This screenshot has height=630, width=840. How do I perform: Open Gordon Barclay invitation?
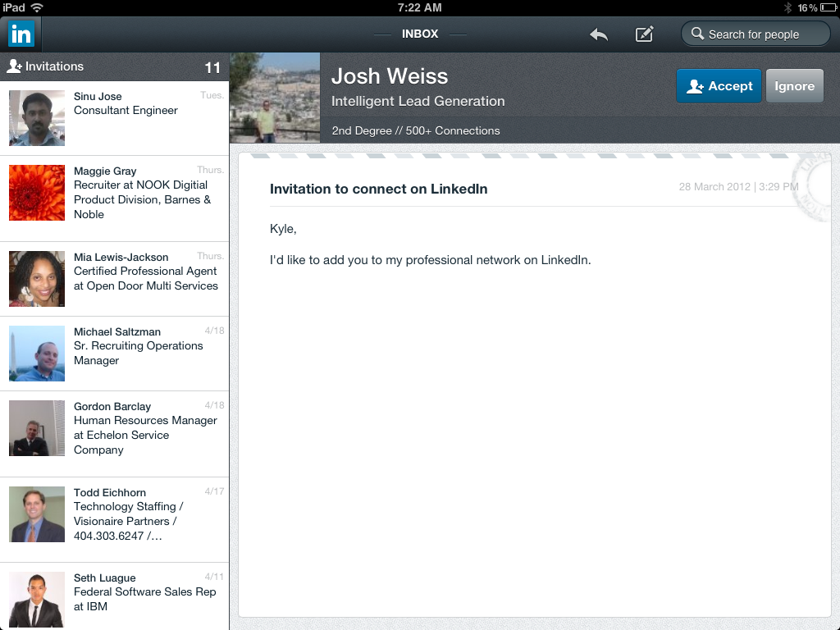115,434
